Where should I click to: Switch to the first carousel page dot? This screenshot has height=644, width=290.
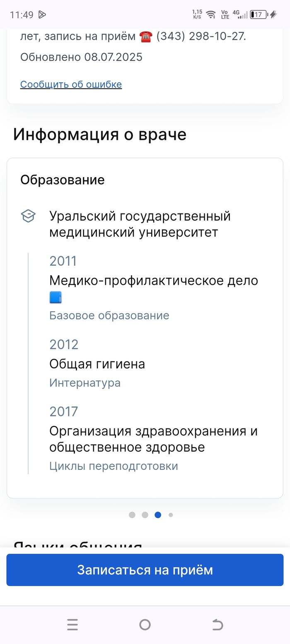(132, 515)
